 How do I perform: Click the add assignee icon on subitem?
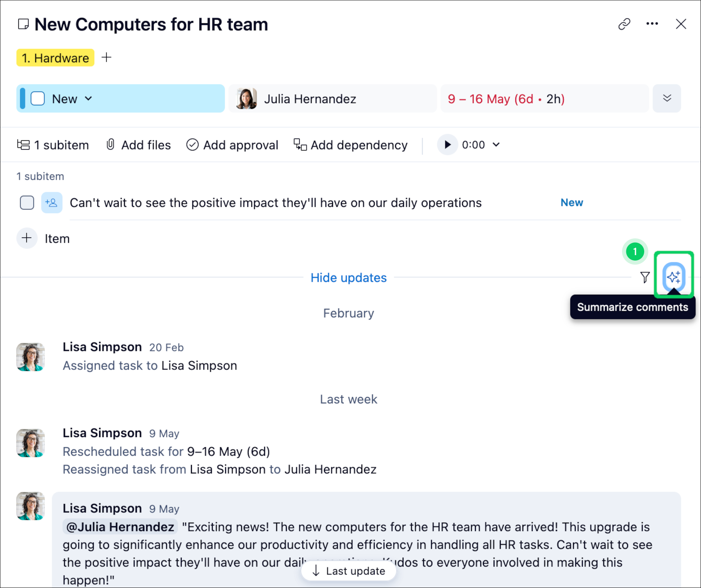click(51, 203)
